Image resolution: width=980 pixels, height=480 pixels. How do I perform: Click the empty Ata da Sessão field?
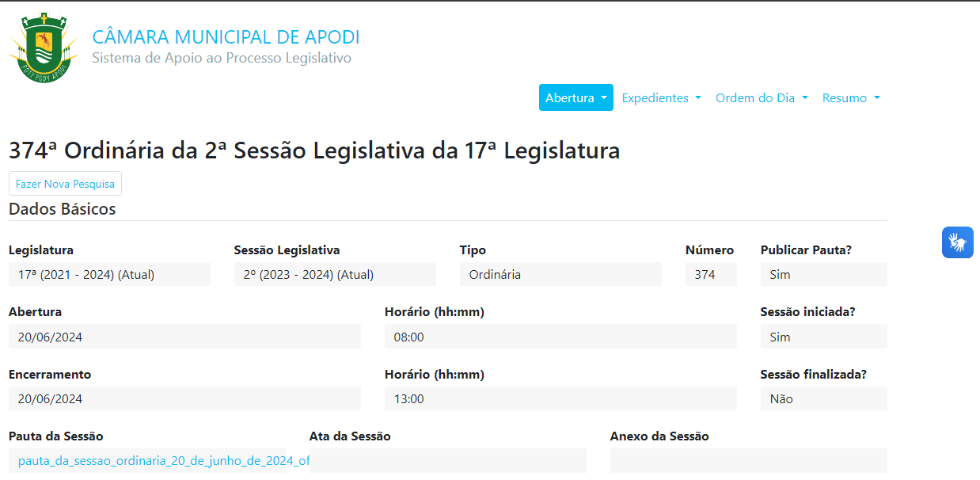(x=447, y=460)
